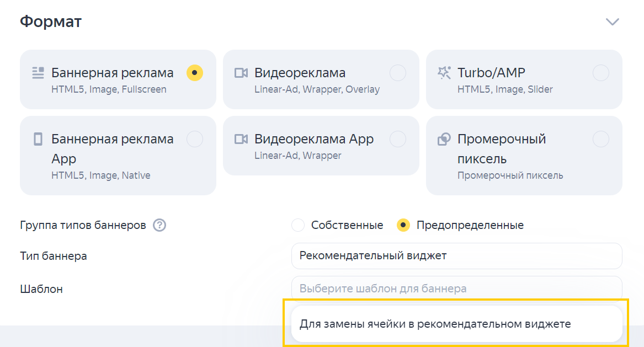Select Баннерная реклама radio button
This screenshot has width=644, height=347.
[194, 73]
